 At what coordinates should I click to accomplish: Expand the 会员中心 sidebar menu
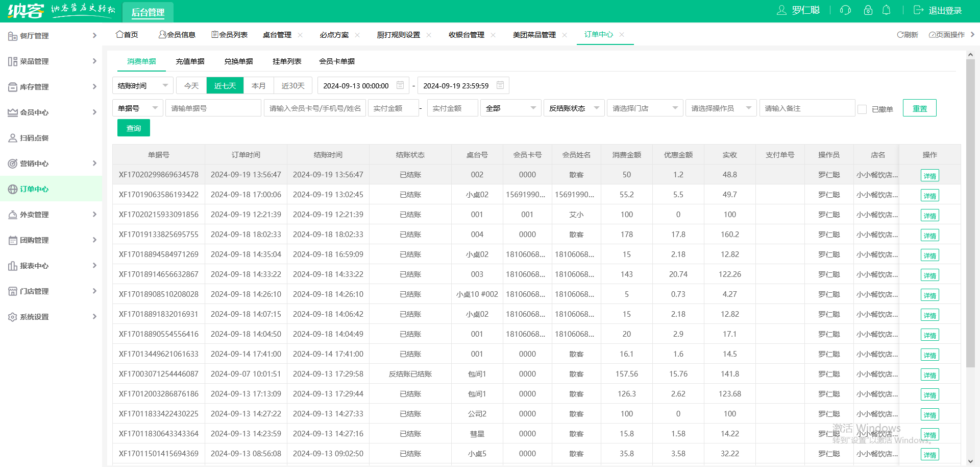(x=51, y=112)
